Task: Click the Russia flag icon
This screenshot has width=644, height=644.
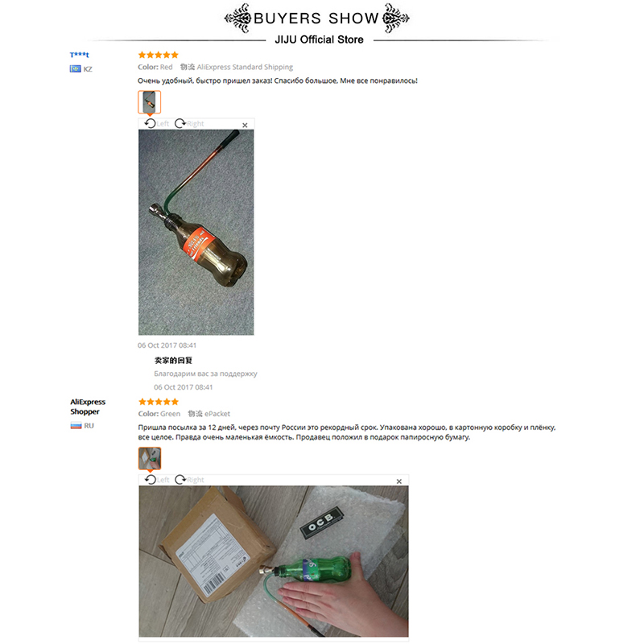Action: pyautogui.click(x=76, y=426)
